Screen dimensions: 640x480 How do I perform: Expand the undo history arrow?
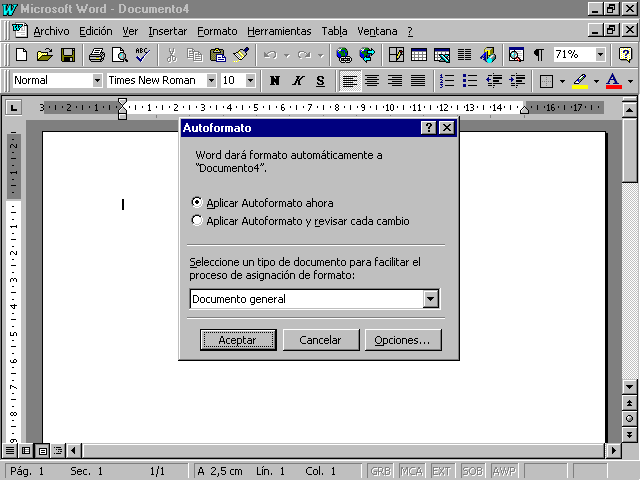(x=287, y=55)
